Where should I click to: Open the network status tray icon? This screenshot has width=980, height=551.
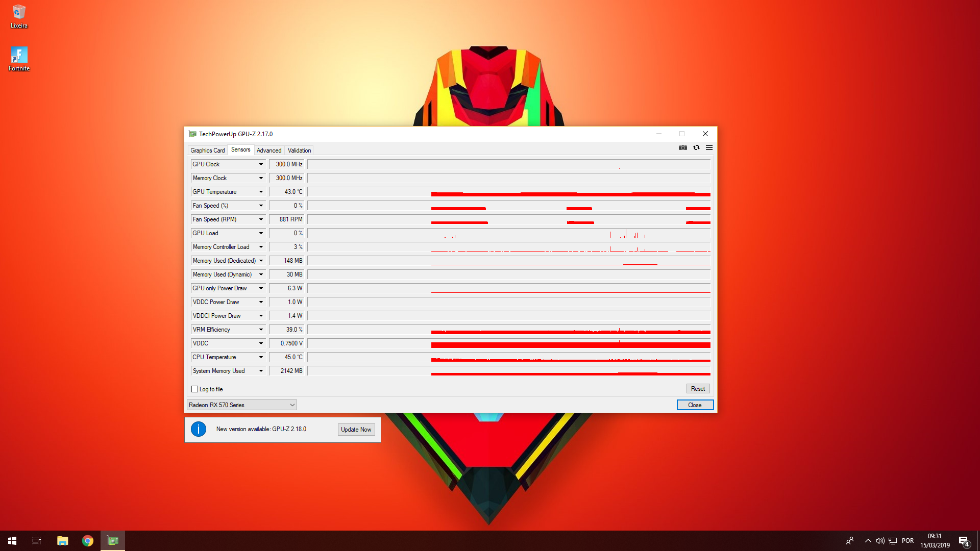893,541
